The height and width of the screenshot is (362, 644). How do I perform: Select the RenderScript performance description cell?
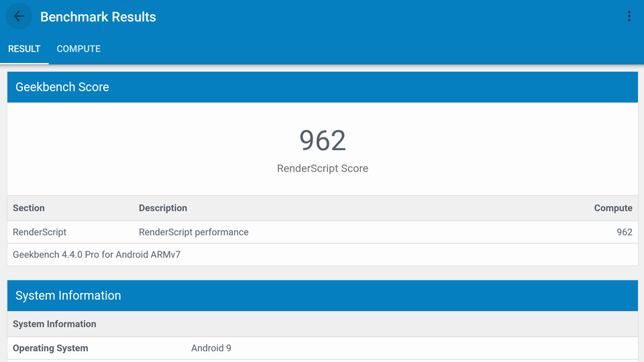click(193, 233)
